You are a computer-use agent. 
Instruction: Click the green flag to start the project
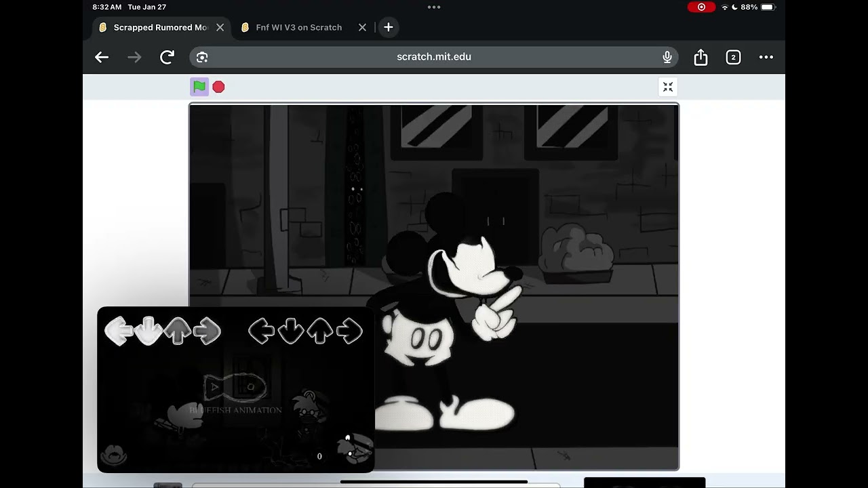pos(199,87)
